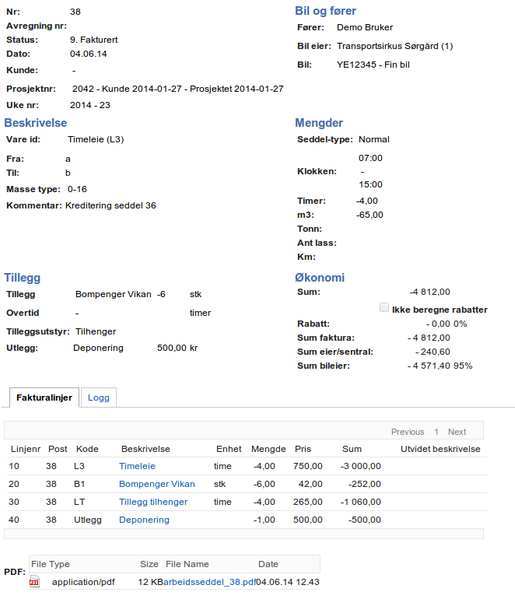Select the Fakturalinjer tab
The height and width of the screenshot is (599, 515).
44,398
